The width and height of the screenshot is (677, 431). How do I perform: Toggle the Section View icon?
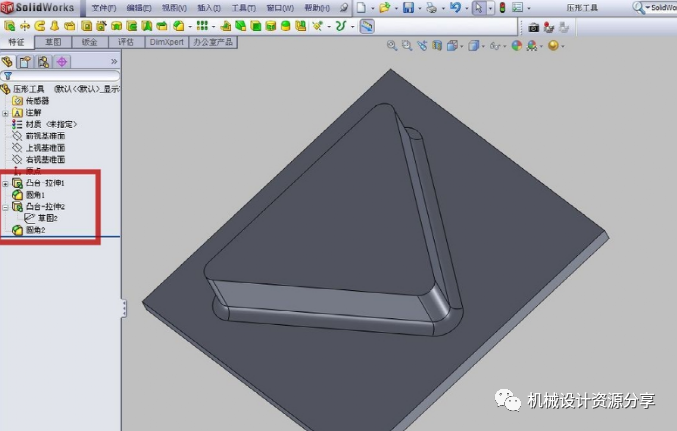(x=437, y=45)
